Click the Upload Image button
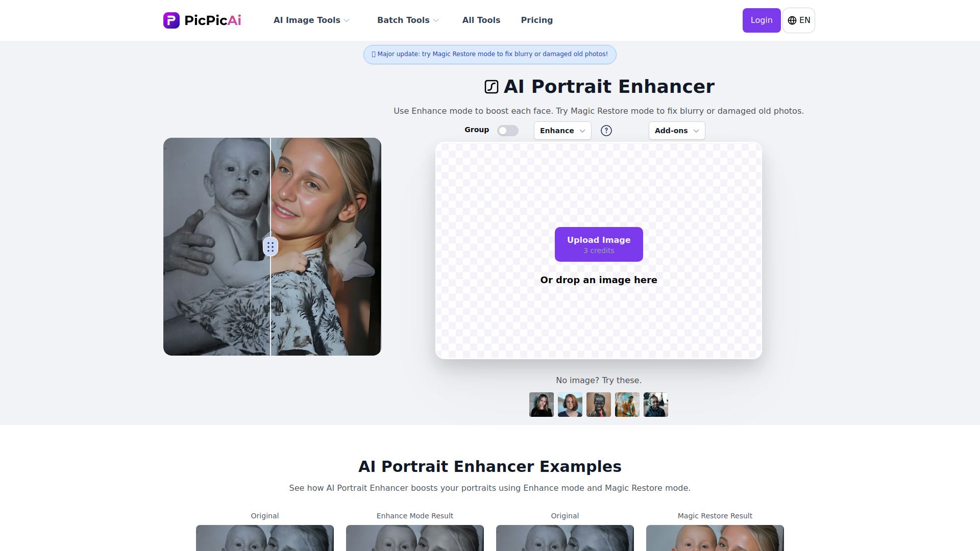Screen dimensions: 980x551 (599, 244)
